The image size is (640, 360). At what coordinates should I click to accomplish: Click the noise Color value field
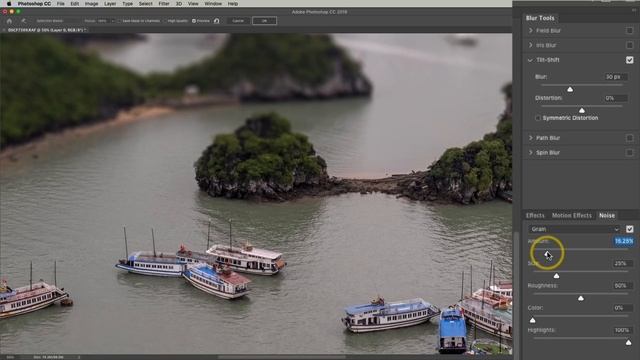(x=622, y=308)
